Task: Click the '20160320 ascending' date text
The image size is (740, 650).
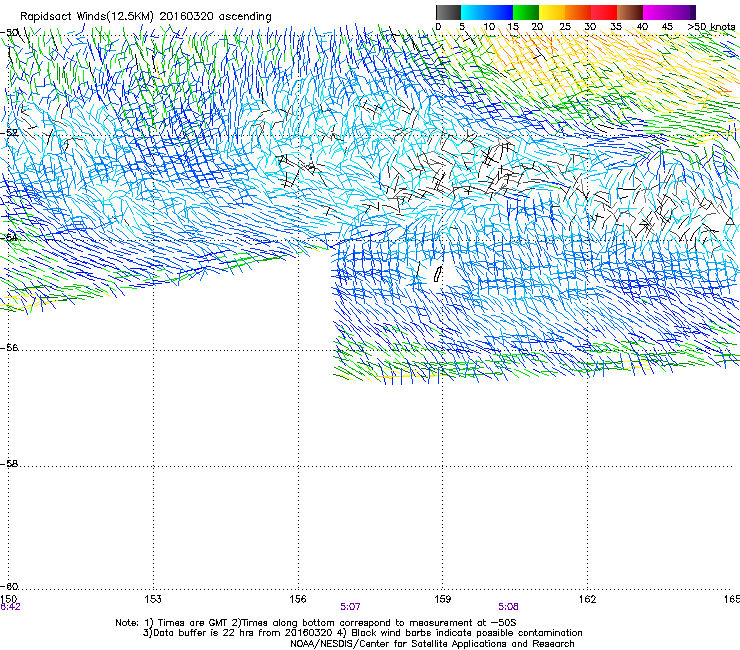Action: 215,17
